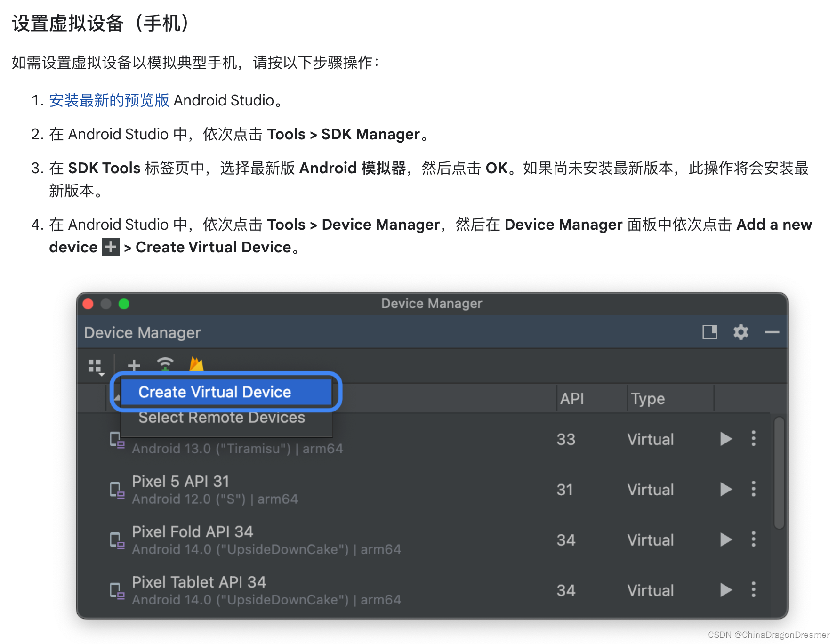Click API value 31 cell
The width and height of the screenshot is (837, 644).
(x=565, y=490)
